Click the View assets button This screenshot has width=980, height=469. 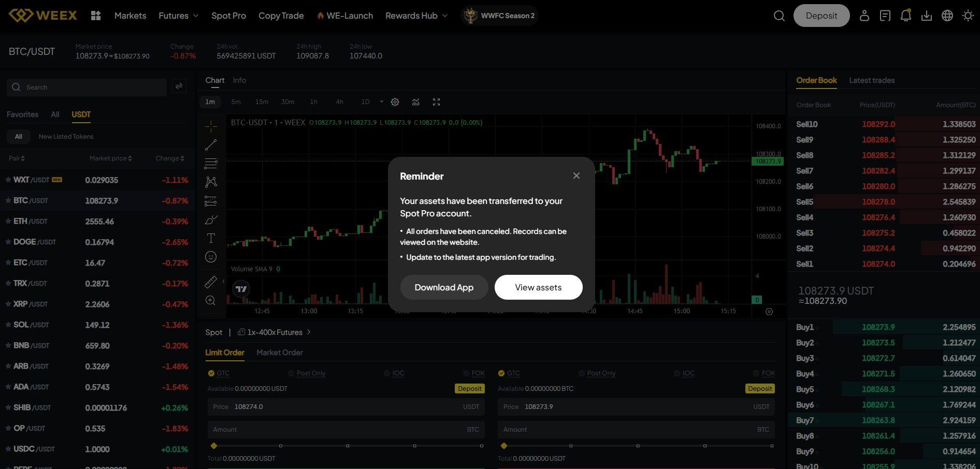(538, 287)
